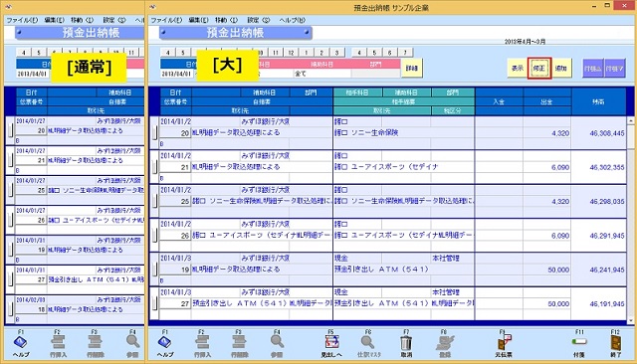Click date field 2013/04/01 in right window

click(176, 74)
